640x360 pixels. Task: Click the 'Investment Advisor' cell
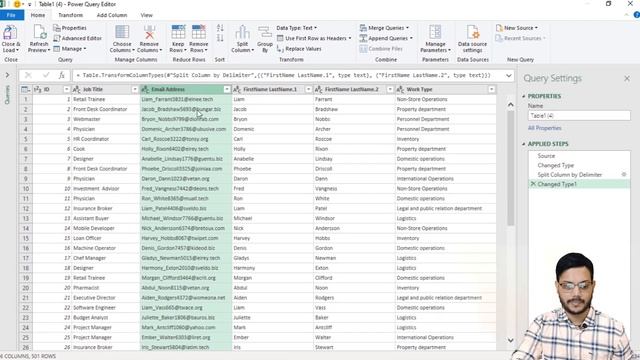[105, 189]
